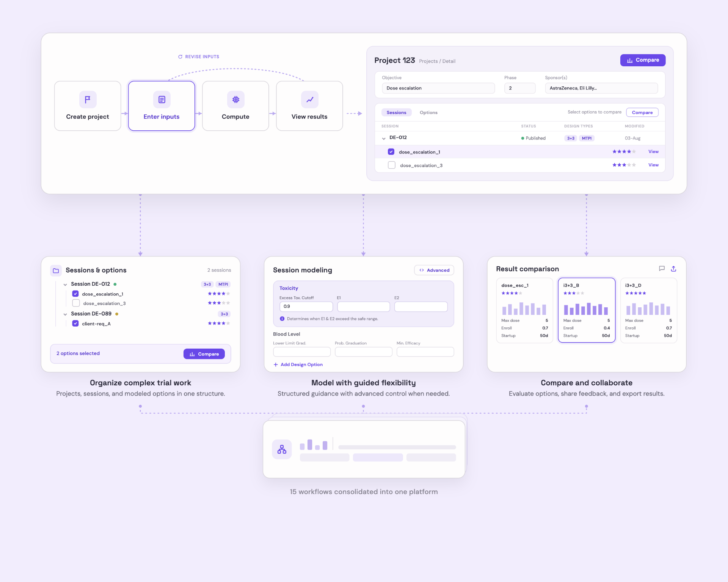Screen dimensions: 728x582
Task: Click the Revise Inputs link
Action: point(199,57)
